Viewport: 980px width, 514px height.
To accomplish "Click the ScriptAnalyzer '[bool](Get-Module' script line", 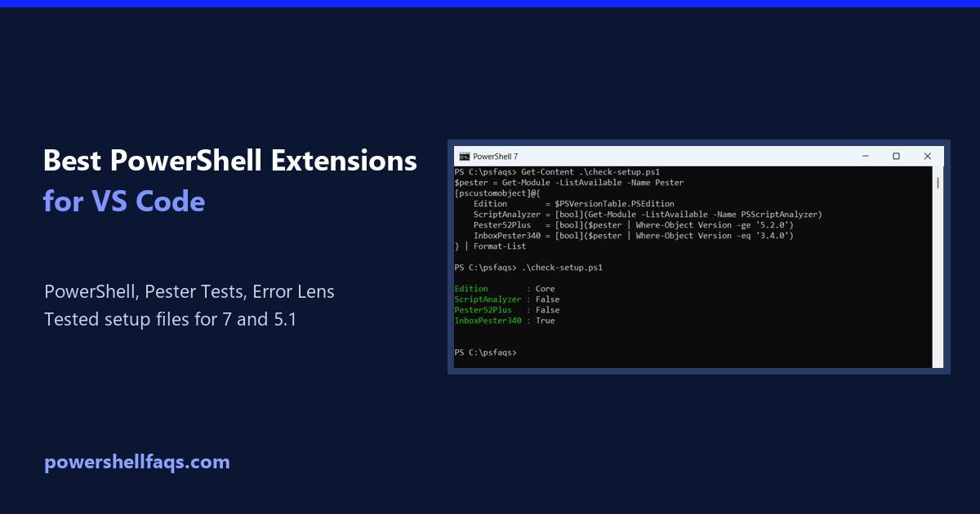I will coord(648,215).
